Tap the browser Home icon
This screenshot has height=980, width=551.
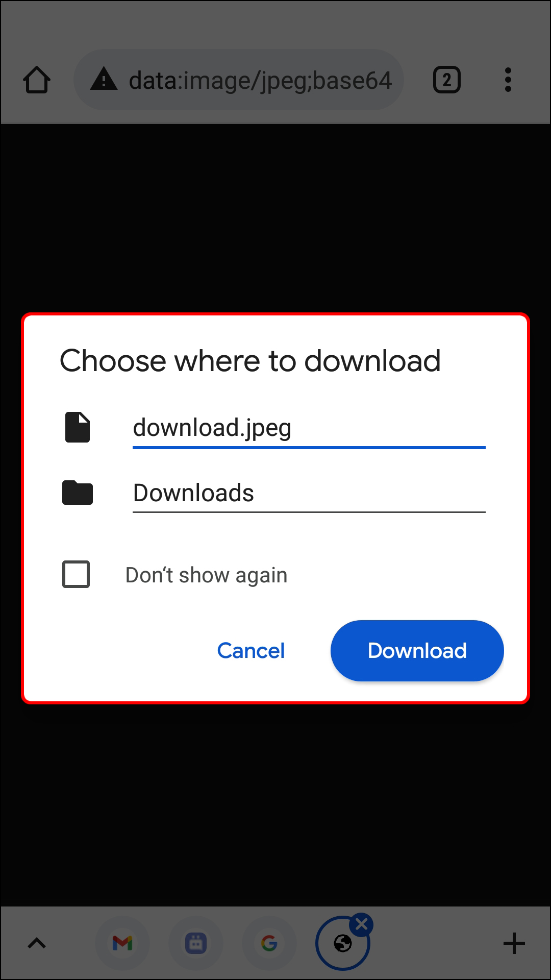37,80
